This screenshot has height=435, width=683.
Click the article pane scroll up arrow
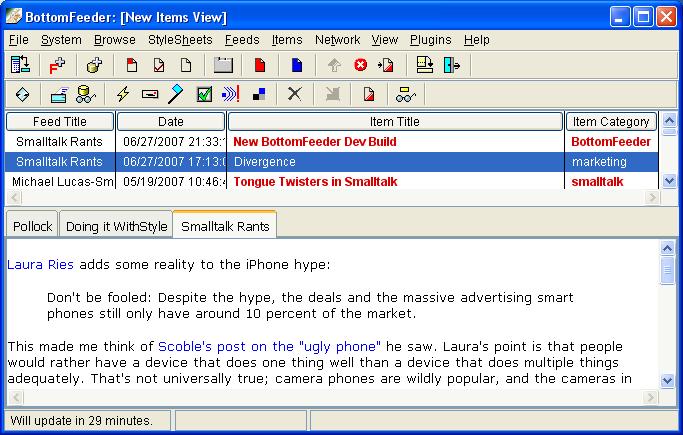tap(667, 248)
